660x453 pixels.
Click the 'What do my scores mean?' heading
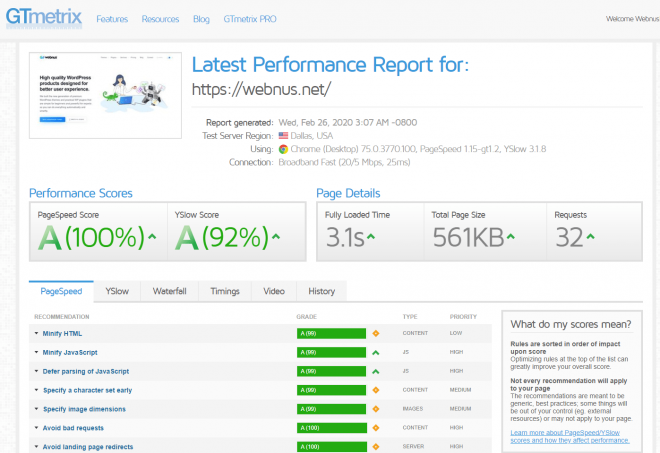571,324
